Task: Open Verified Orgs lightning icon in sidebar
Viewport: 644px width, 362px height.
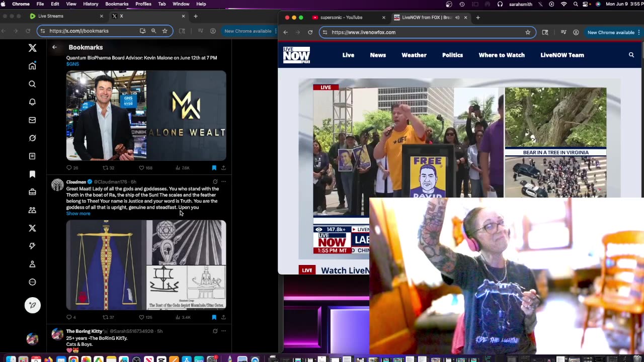Action: [32, 246]
